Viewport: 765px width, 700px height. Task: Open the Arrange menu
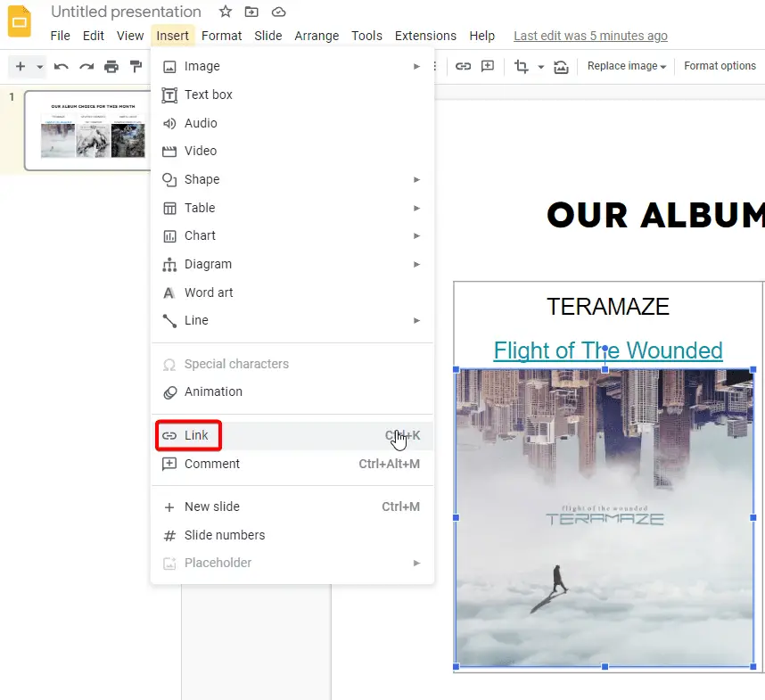317,36
